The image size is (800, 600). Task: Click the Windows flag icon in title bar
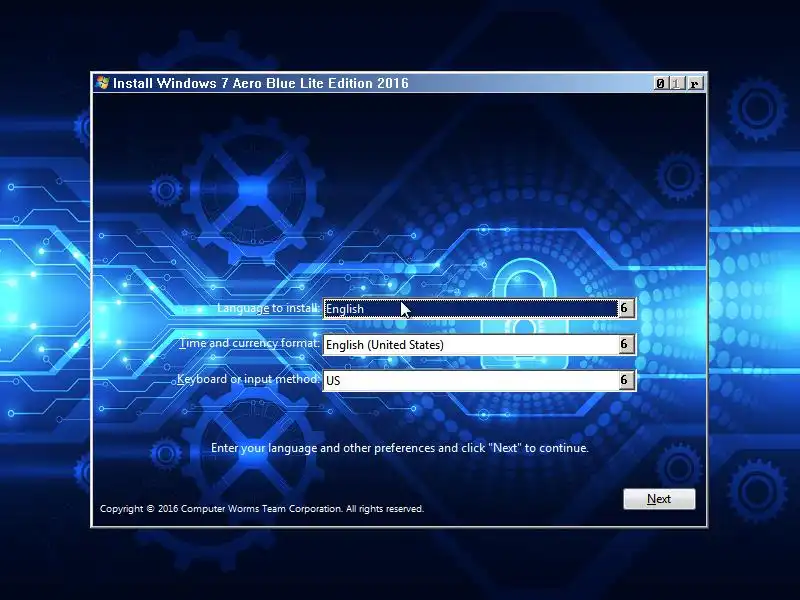102,83
